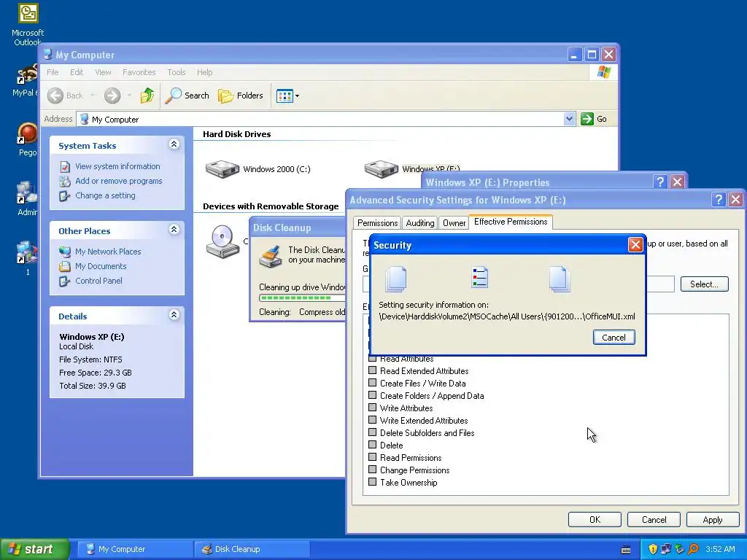Select the desktop icon labeled 1
This screenshot has height=560, width=747.
[27, 252]
